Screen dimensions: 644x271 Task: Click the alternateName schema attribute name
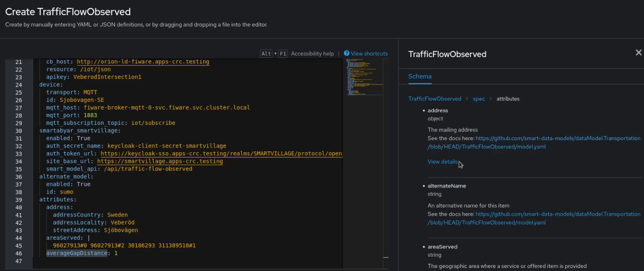point(447,186)
